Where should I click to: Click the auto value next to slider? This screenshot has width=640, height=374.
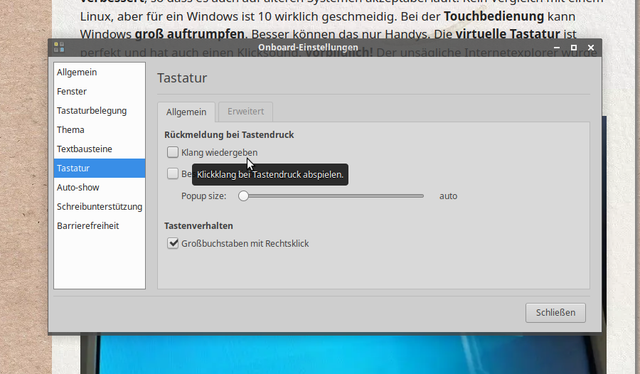pyautogui.click(x=448, y=196)
